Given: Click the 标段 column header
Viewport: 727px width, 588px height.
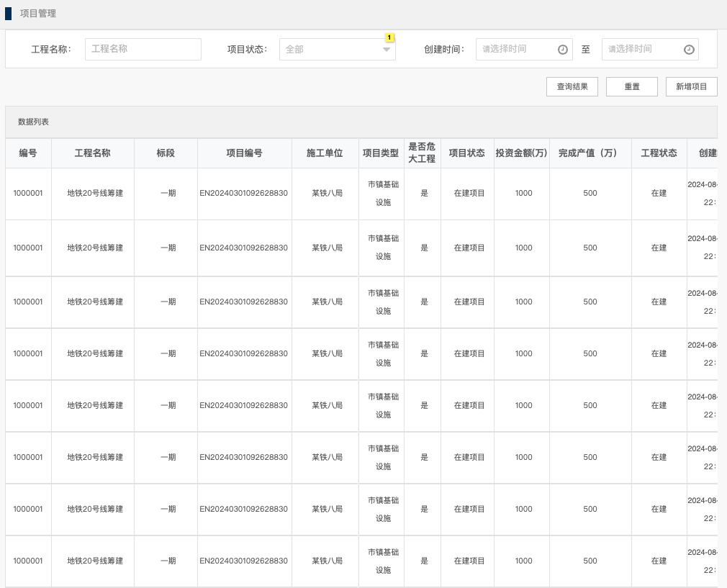Looking at the screenshot, I should click(166, 153).
